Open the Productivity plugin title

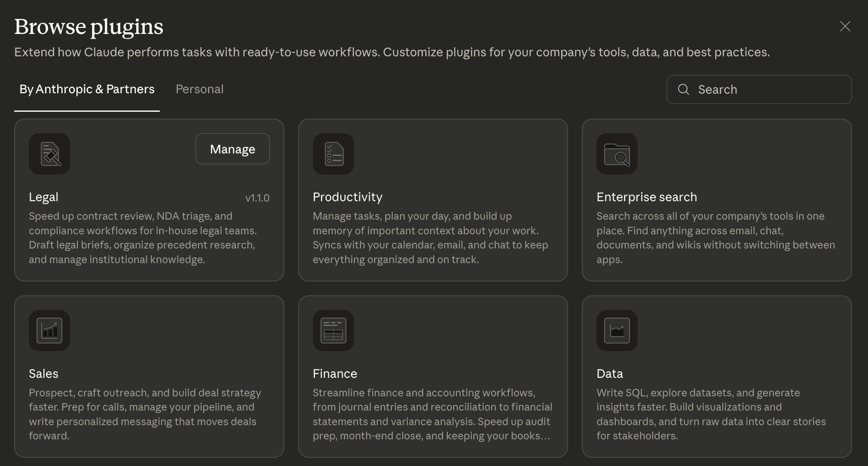(347, 197)
